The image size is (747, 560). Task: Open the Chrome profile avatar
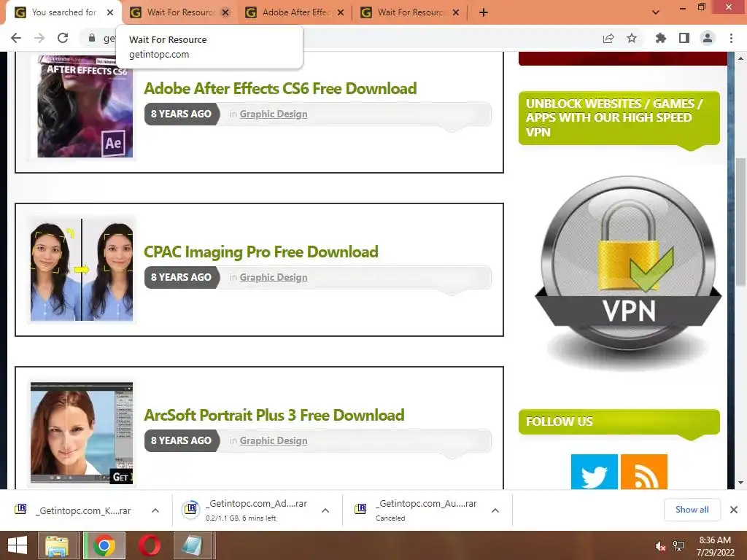pyautogui.click(x=708, y=38)
